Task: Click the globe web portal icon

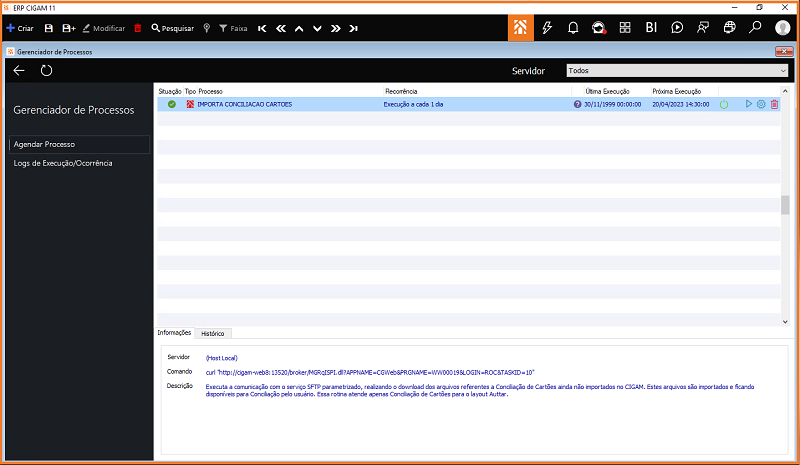Action: click(730, 28)
